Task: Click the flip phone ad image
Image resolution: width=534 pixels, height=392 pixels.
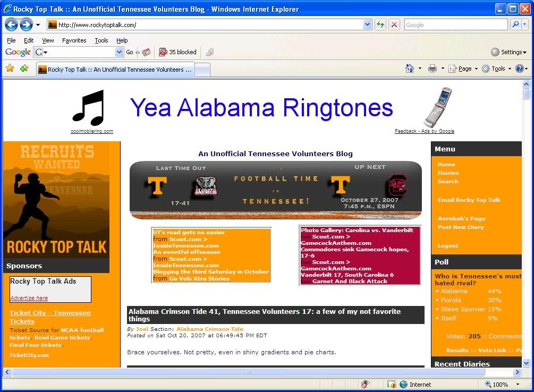Action: point(438,107)
